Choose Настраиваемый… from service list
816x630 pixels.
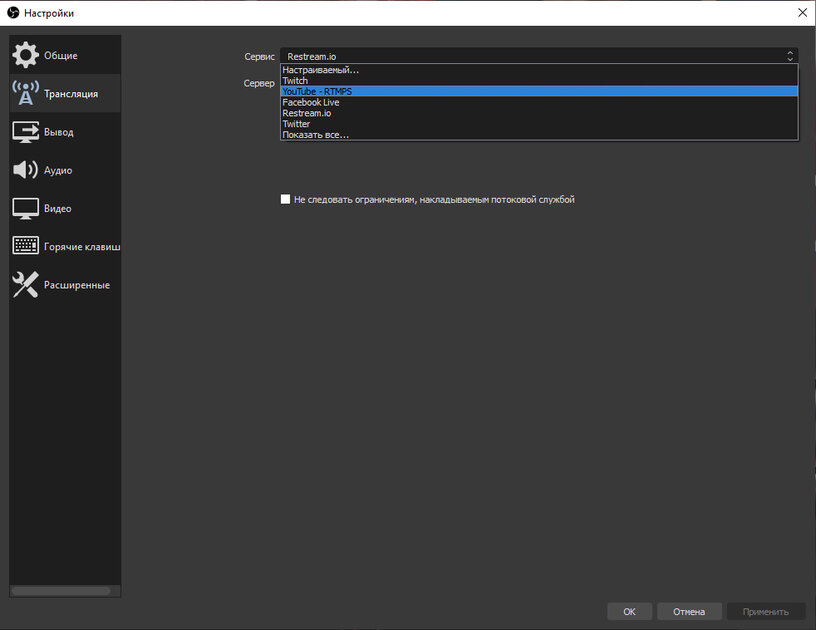[x=539, y=70]
